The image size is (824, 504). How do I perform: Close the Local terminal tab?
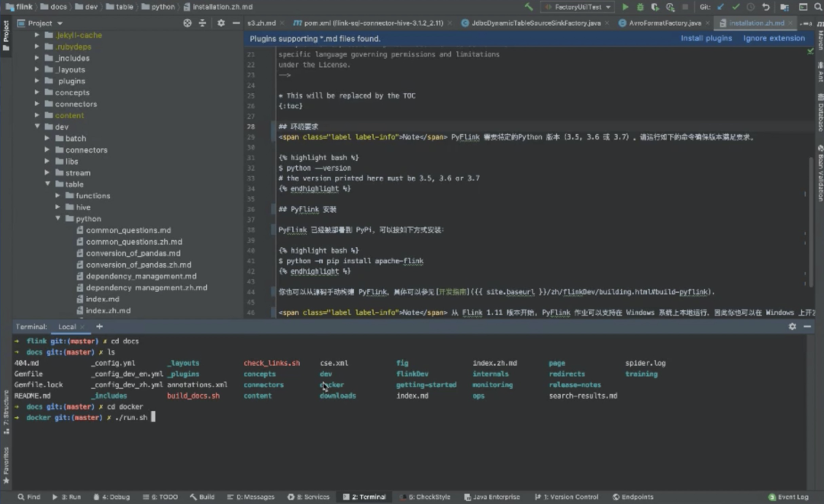[82, 327]
